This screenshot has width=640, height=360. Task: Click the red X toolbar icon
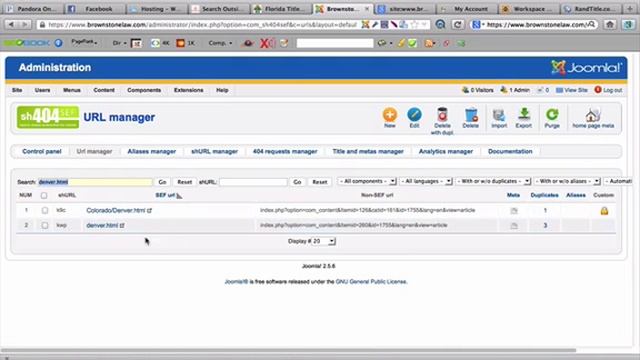[x=264, y=43]
